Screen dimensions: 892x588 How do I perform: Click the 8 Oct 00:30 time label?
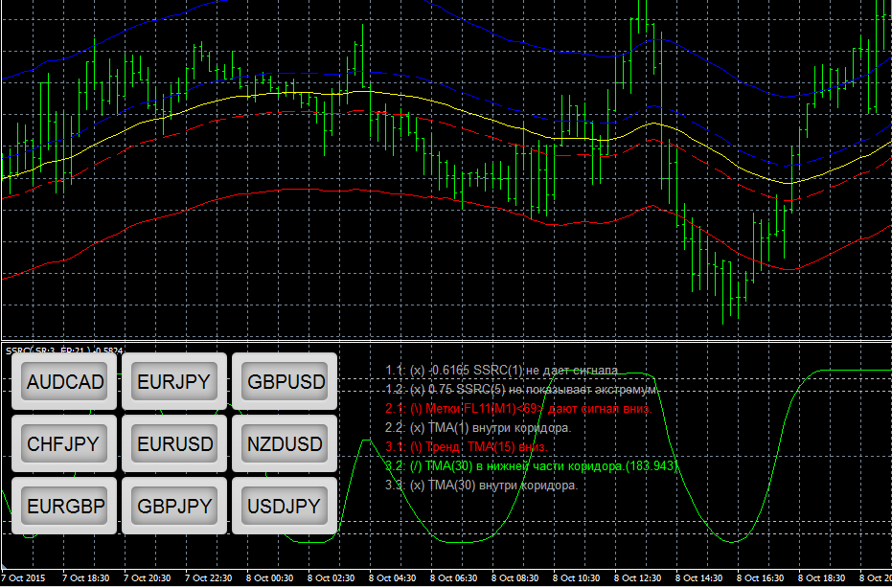click(x=270, y=577)
